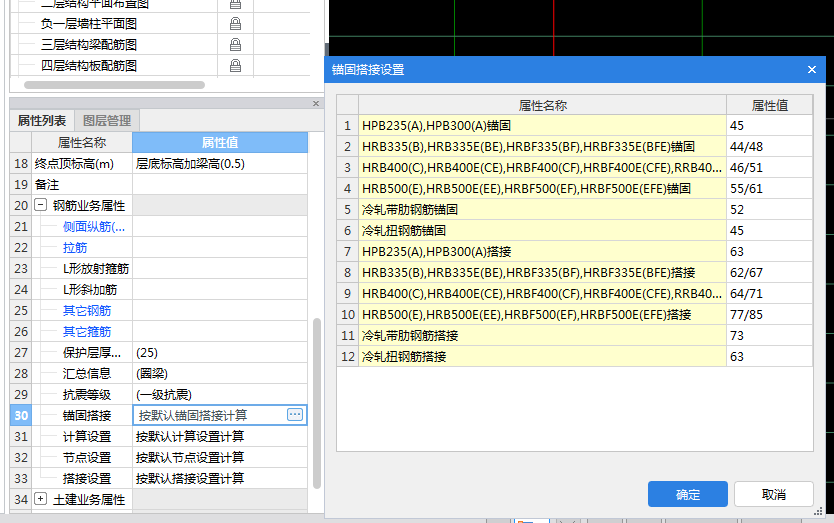The image size is (834, 523).
Task: Click the highlighted 属性值 header in property panel
Action: click(220, 143)
